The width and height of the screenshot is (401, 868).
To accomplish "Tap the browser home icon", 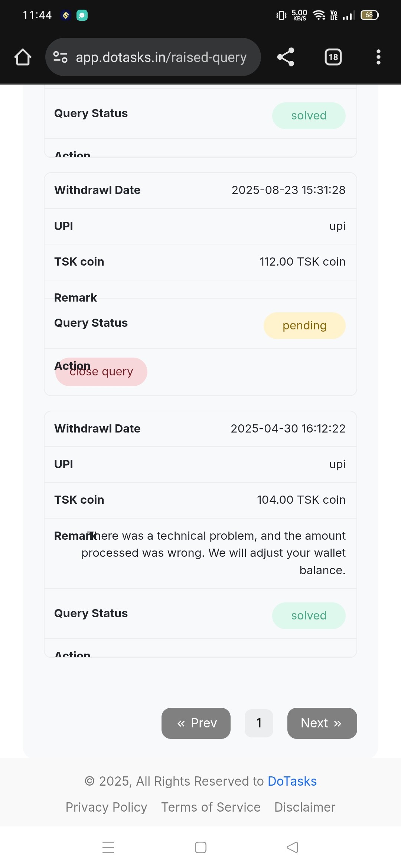I will click(x=23, y=57).
